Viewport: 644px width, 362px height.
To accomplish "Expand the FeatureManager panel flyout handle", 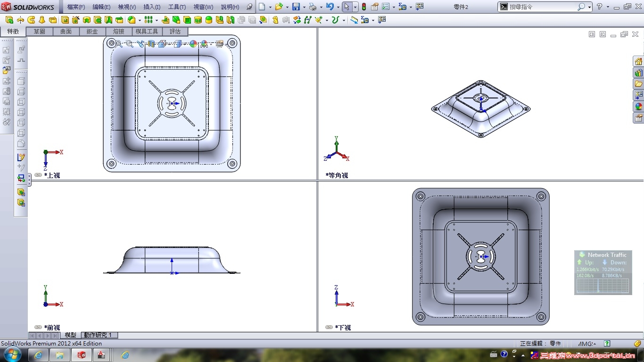I will point(29,180).
